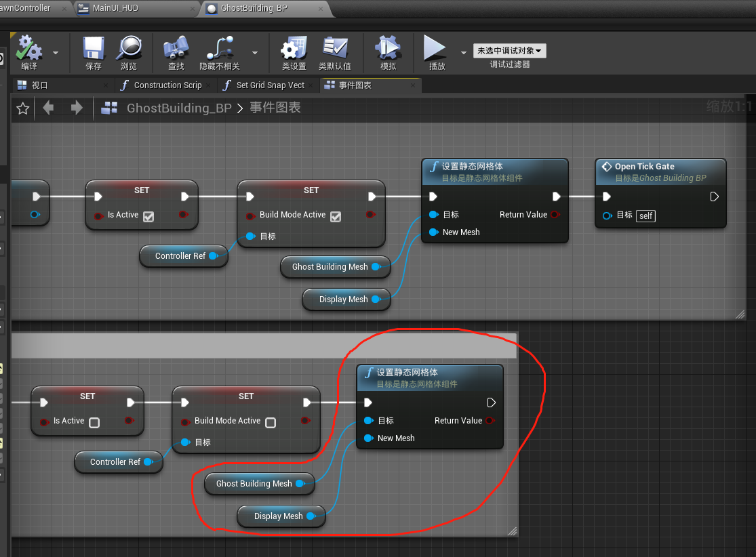Switch to the Viewport (视口) tab

pos(39,85)
